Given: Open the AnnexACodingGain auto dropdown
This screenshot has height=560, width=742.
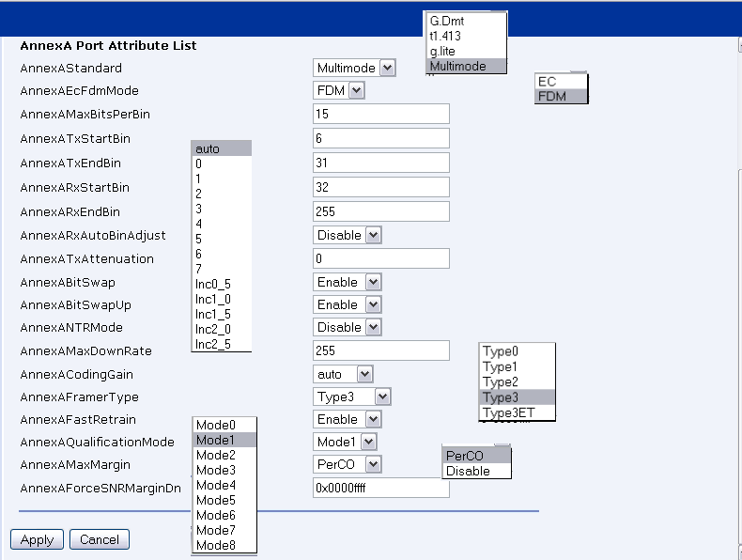Looking at the screenshot, I should [x=342, y=374].
